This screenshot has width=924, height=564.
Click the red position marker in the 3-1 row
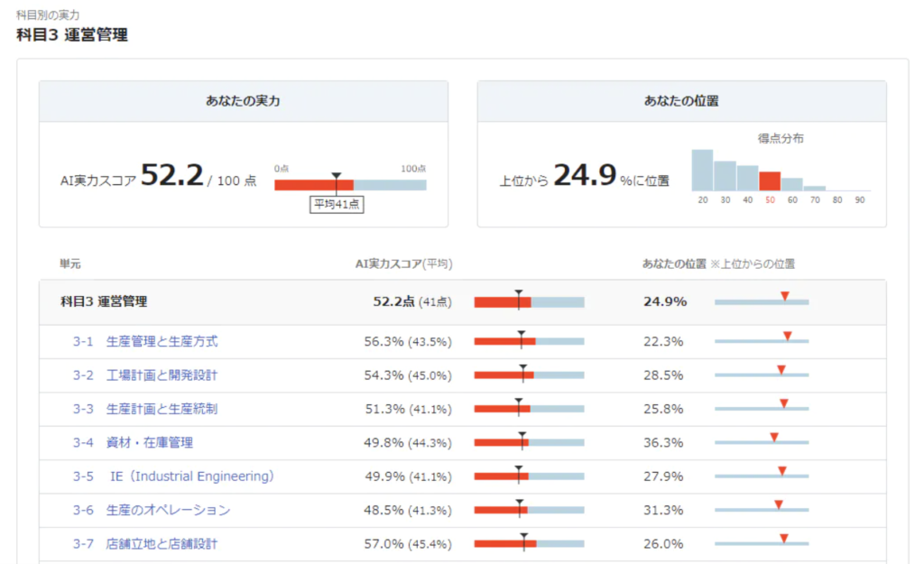pos(788,336)
